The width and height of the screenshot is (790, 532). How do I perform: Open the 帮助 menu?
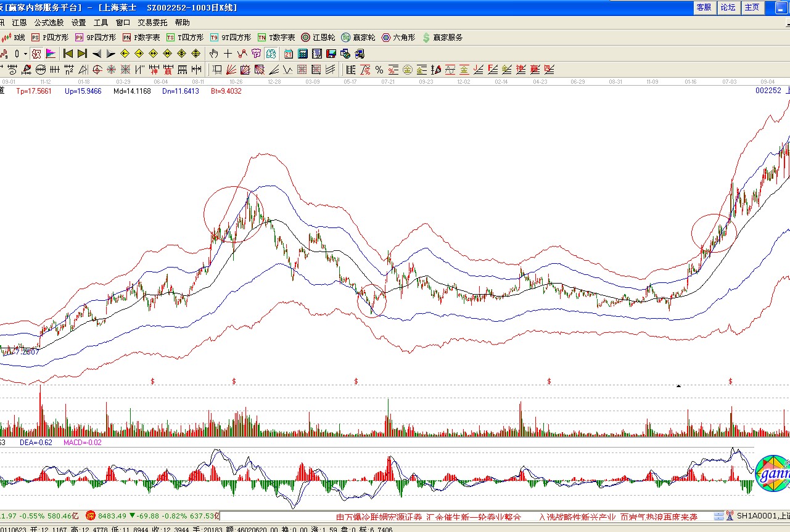point(182,22)
